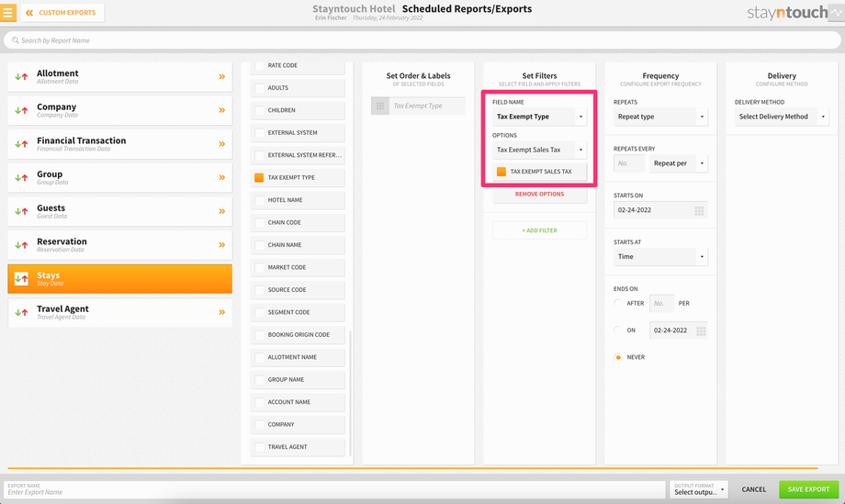The width and height of the screenshot is (845, 504).
Task: Click the Group up-down arrows icon
Action: click(x=21, y=178)
